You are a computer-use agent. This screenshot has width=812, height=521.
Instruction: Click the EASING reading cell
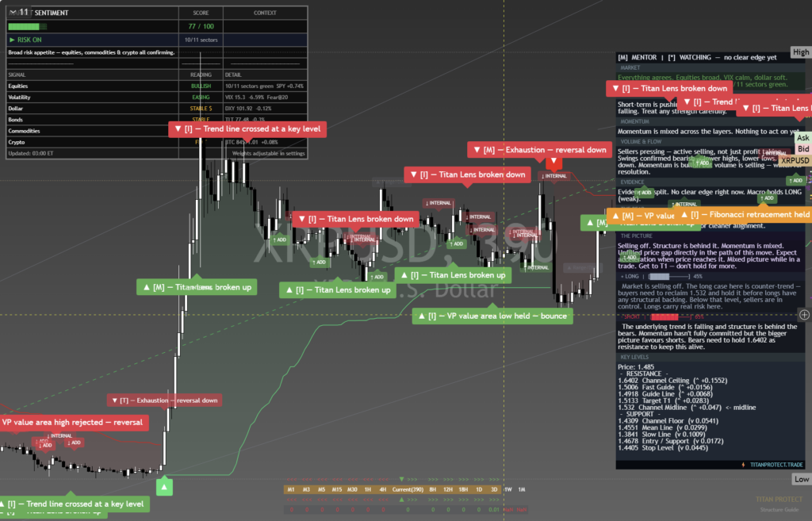point(201,98)
